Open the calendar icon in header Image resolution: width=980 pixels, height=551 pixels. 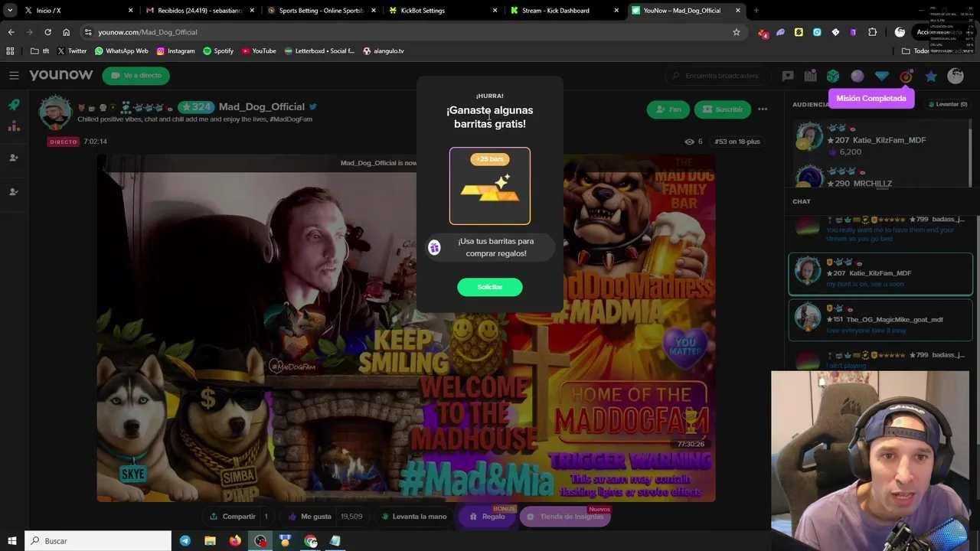[x=810, y=76]
